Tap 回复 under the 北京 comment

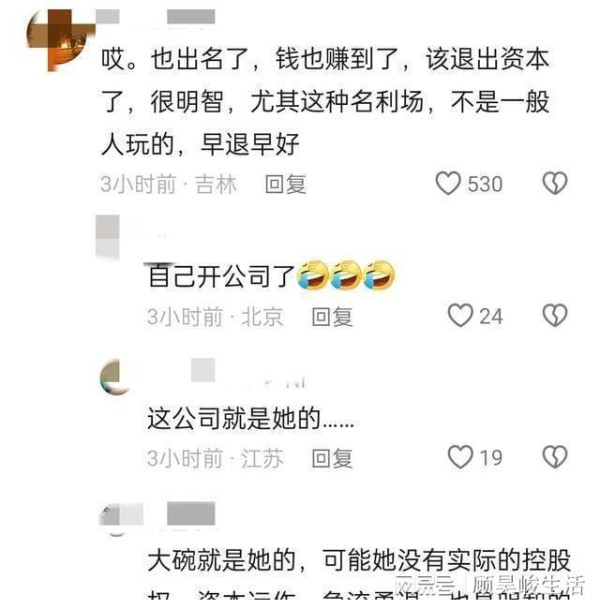[332, 317]
